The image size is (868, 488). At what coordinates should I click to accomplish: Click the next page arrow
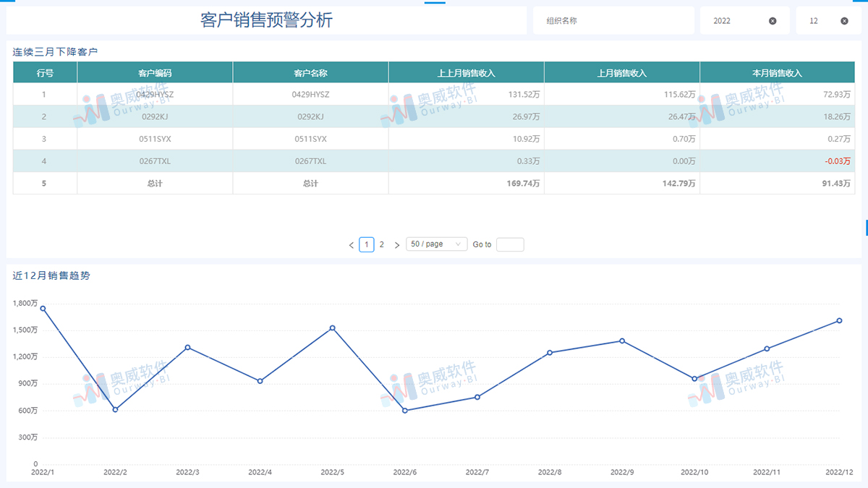[x=396, y=244]
